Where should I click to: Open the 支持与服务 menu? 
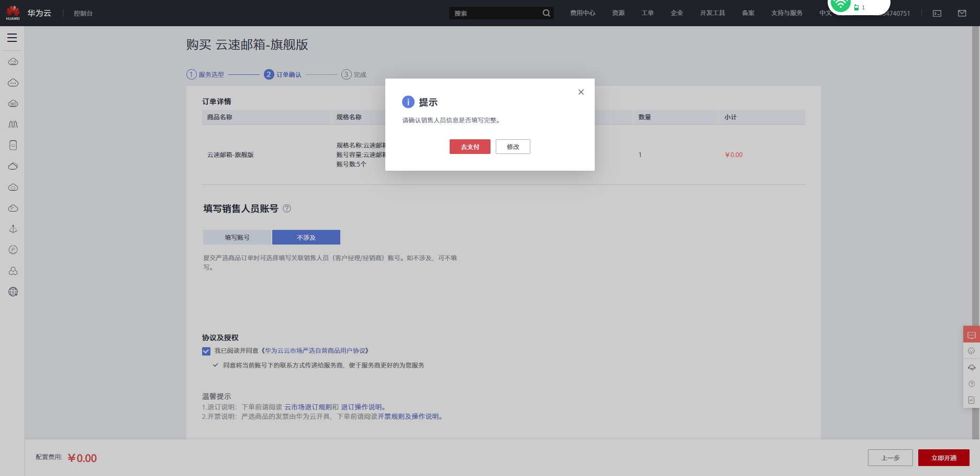(x=787, y=13)
